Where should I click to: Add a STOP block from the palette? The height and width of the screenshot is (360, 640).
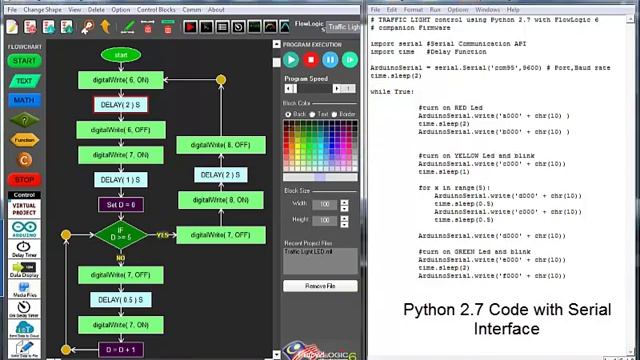click(24, 180)
